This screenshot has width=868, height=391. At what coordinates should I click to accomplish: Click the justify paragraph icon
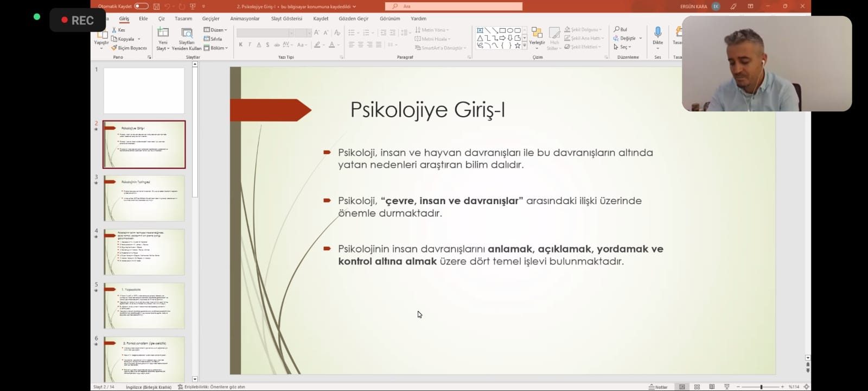click(x=379, y=45)
